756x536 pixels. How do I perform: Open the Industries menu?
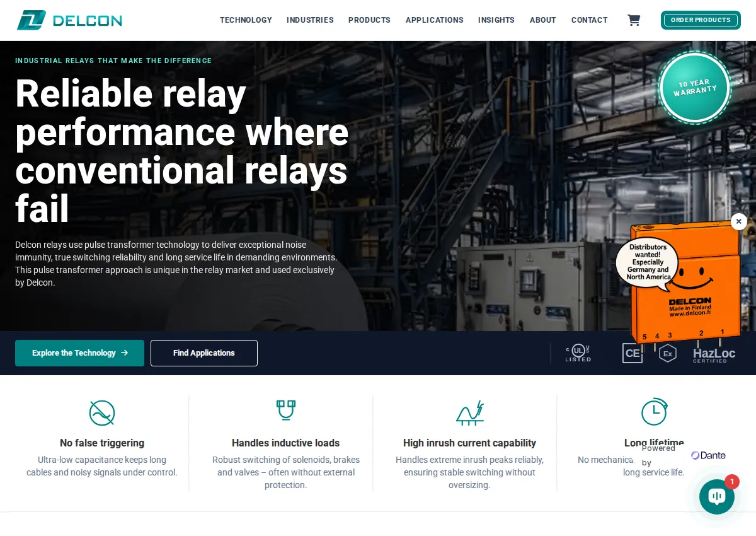coord(310,20)
